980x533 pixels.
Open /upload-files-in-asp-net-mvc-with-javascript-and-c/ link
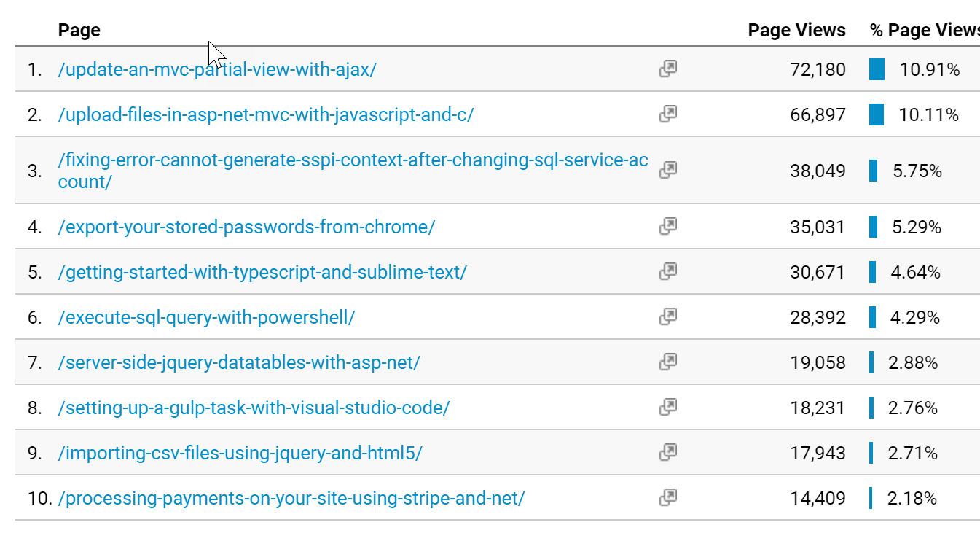point(266,115)
